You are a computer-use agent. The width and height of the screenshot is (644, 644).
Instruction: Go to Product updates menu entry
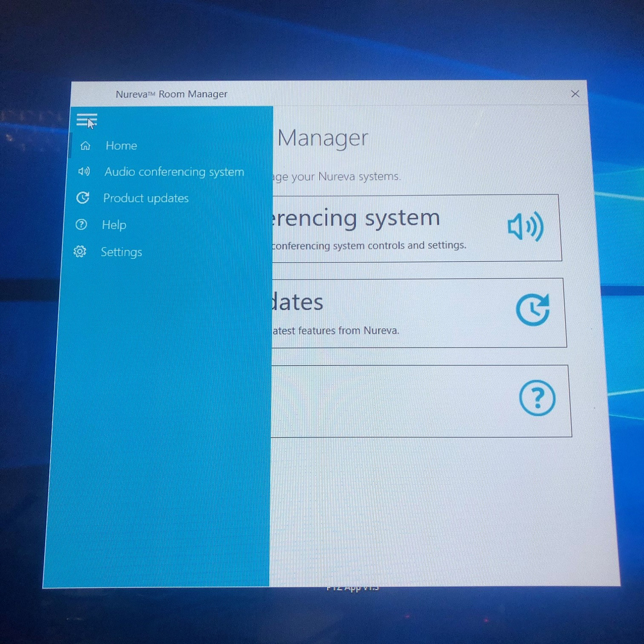(146, 198)
